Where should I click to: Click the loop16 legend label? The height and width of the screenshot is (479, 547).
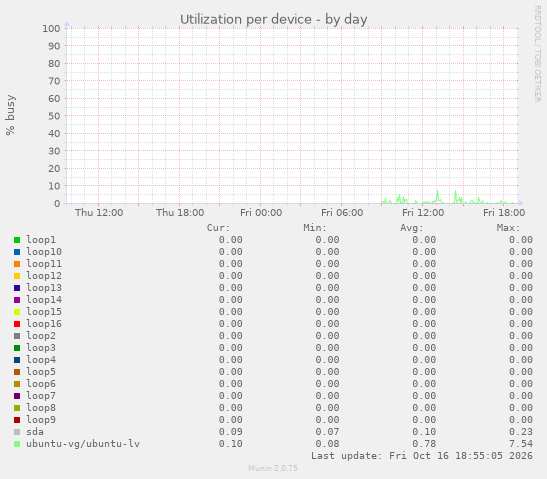click(x=44, y=324)
